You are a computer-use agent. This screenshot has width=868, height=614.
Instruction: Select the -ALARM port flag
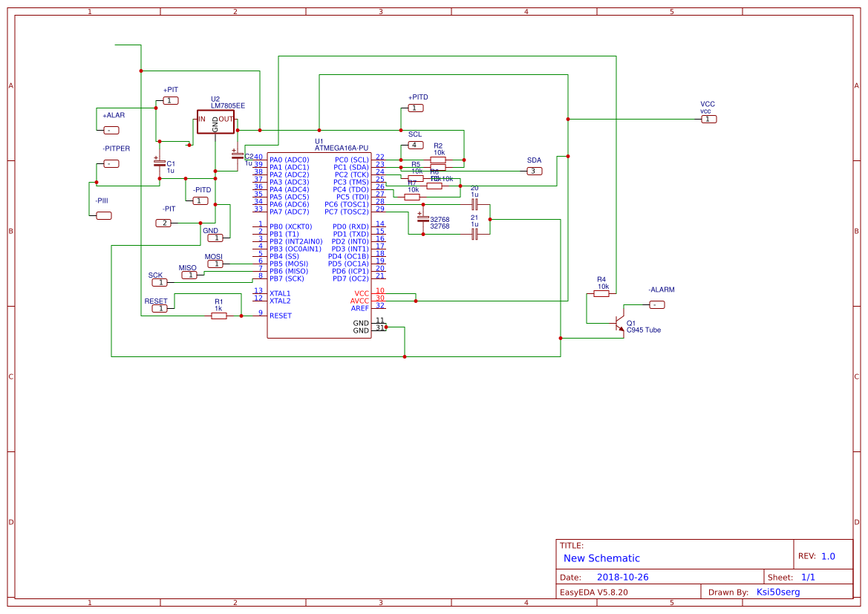[x=658, y=304]
